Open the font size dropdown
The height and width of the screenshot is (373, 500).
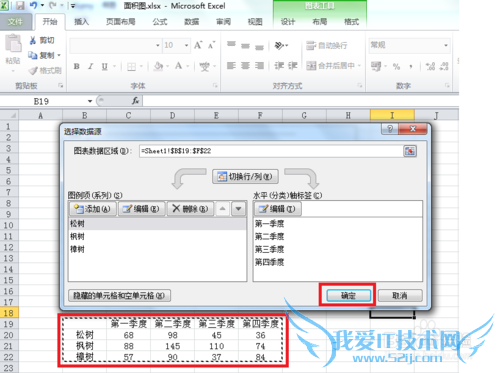186,45
